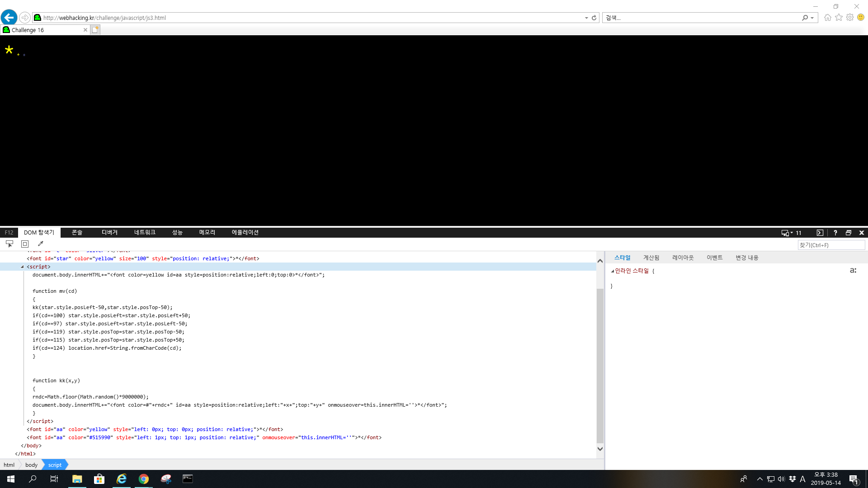Open Microsoft Store from taskbar
Image resolution: width=868 pixels, height=488 pixels.
(x=99, y=479)
